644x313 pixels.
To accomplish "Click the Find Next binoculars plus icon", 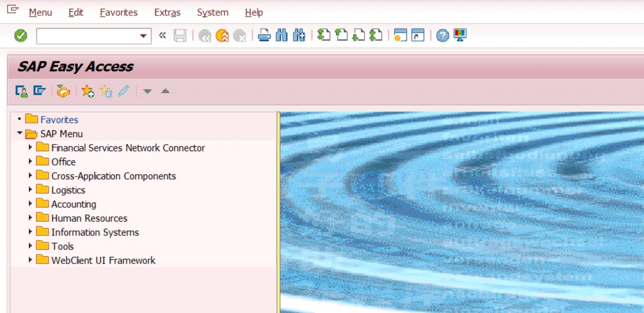I will (x=299, y=36).
